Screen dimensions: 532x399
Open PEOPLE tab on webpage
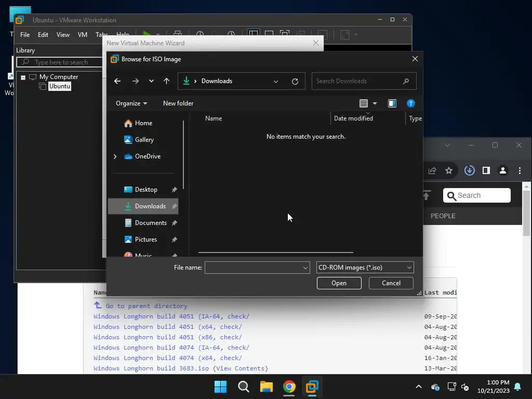(443, 216)
